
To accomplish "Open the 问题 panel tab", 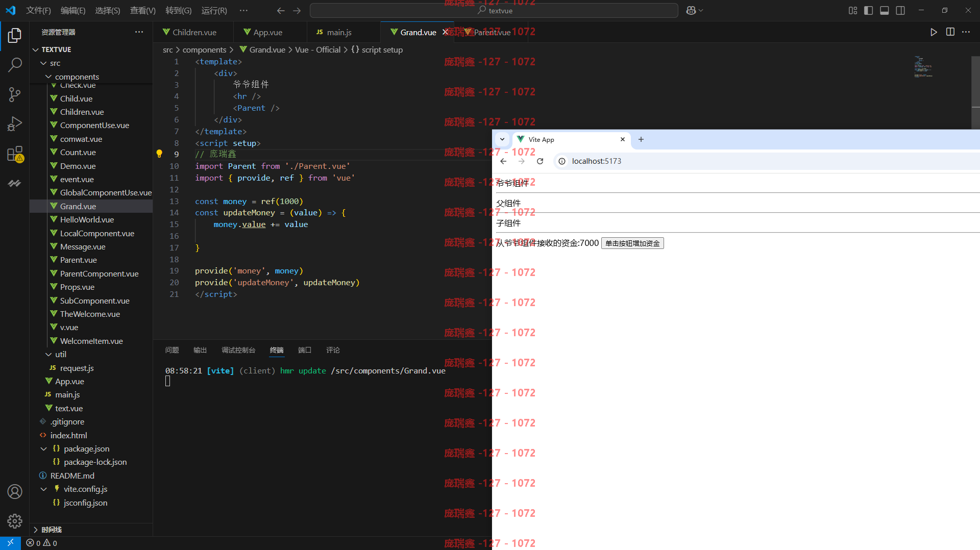I will (172, 350).
